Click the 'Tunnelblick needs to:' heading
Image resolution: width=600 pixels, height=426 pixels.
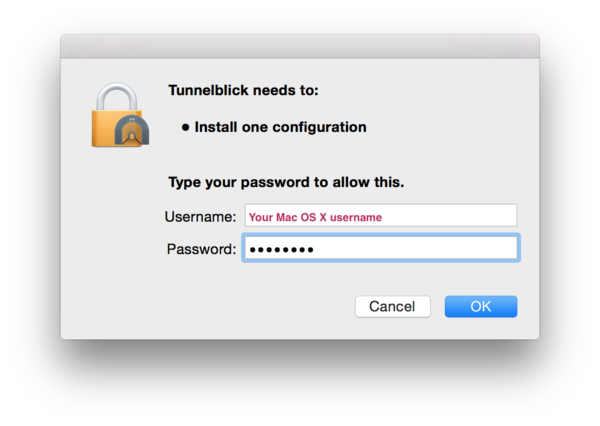(243, 90)
